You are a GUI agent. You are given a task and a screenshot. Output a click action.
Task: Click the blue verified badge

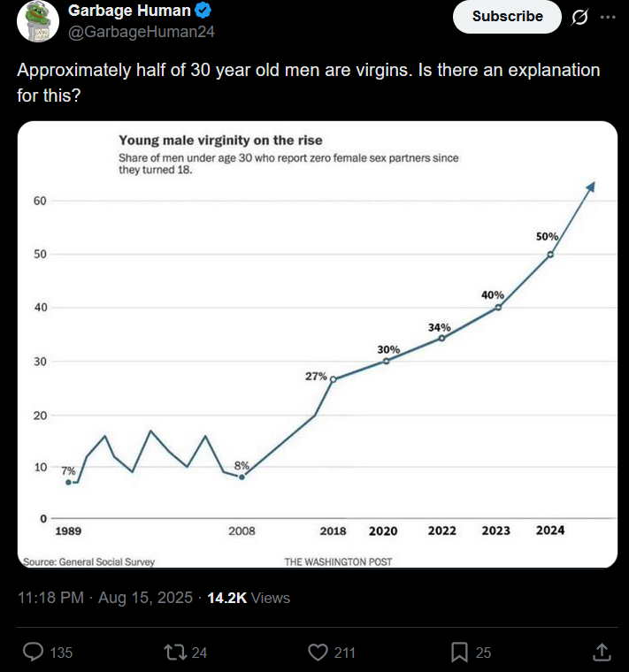coord(203,11)
